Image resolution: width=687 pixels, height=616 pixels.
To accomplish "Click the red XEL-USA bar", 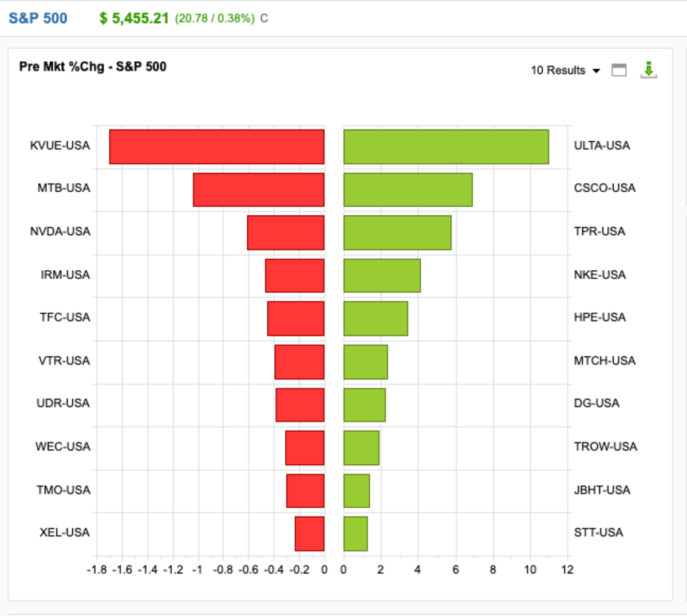I will coord(309,534).
